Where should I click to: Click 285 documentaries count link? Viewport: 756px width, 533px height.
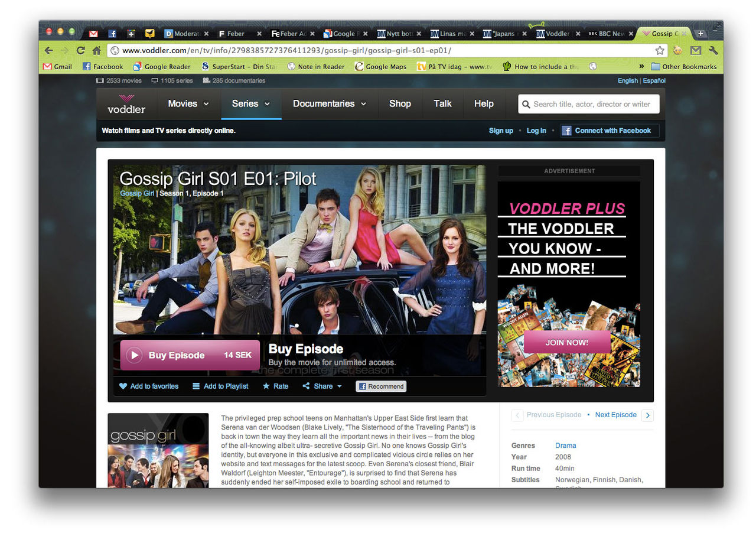234,80
